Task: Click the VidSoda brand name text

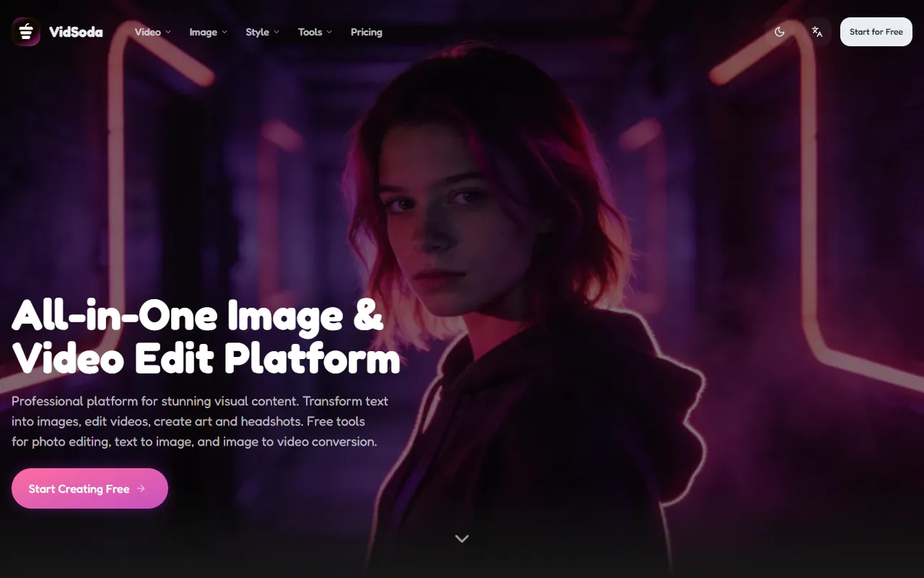Action: point(76,32)
